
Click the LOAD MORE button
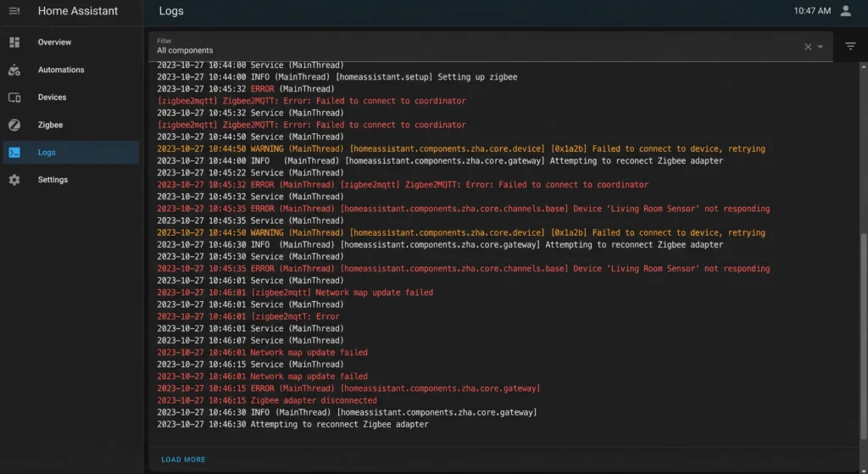(x=183, y=460)
